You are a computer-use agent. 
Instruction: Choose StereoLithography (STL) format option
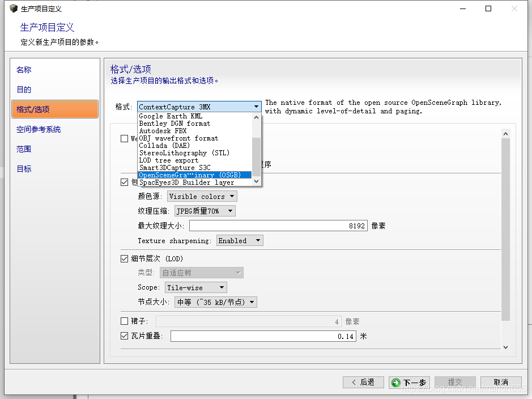pyautogui.click(x=195, y=153)
